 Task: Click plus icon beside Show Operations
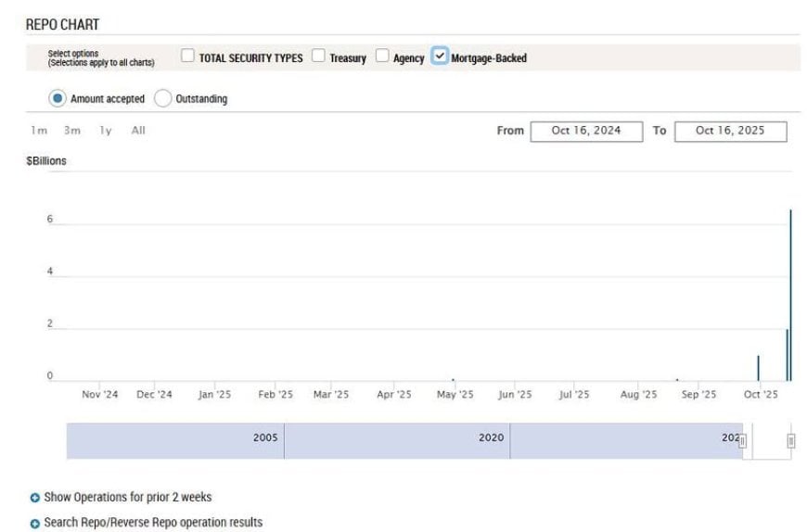coord(35,498)
